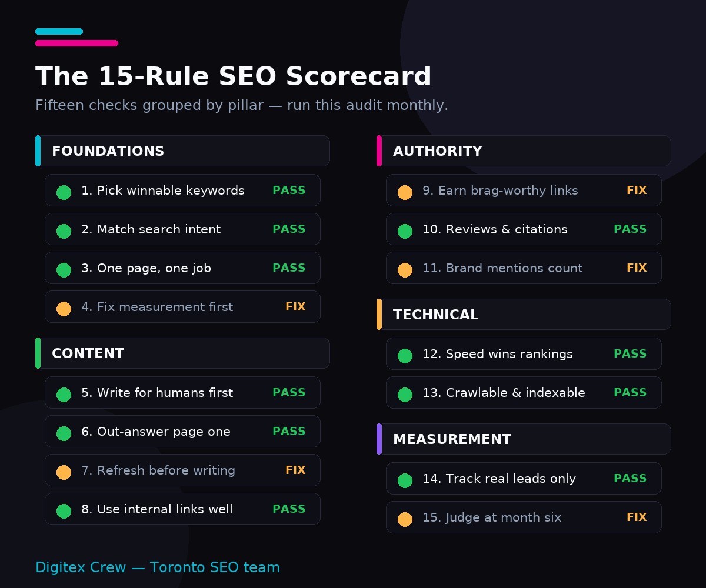Screen dimensions: 706x588
Task: Click FIX status for Judge at month six
Action: coord(637,517)
